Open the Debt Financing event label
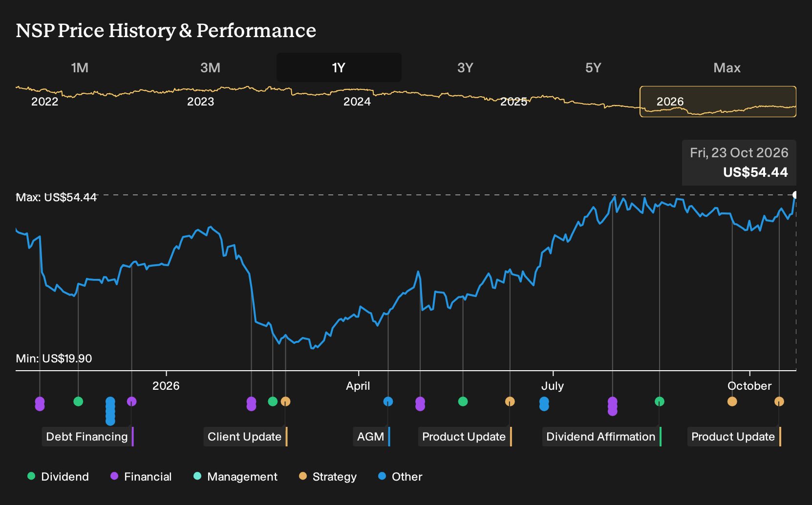Screen dimensions: 812x505 [87, 437]
